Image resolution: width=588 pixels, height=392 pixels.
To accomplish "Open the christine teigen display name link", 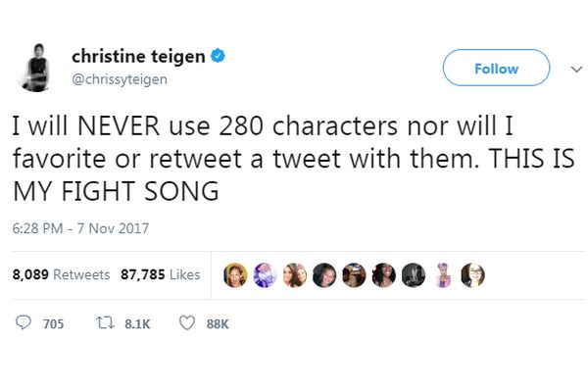I will tap(138, 57).
